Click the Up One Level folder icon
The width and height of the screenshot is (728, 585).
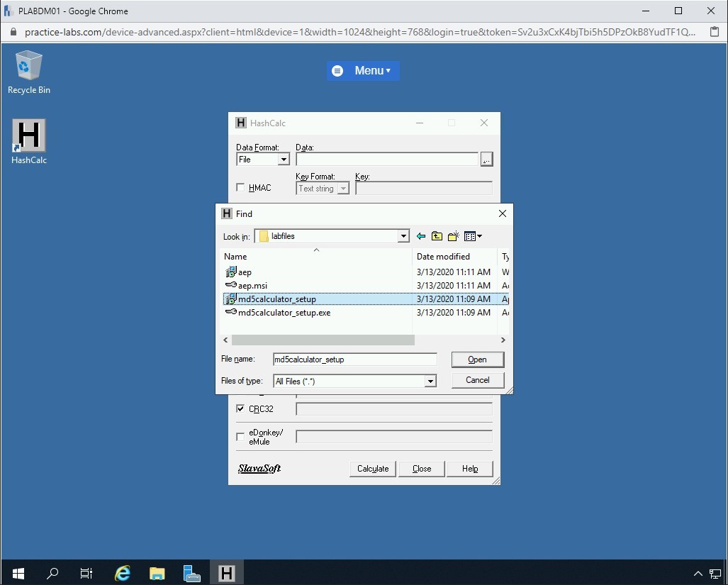(437, 236)
